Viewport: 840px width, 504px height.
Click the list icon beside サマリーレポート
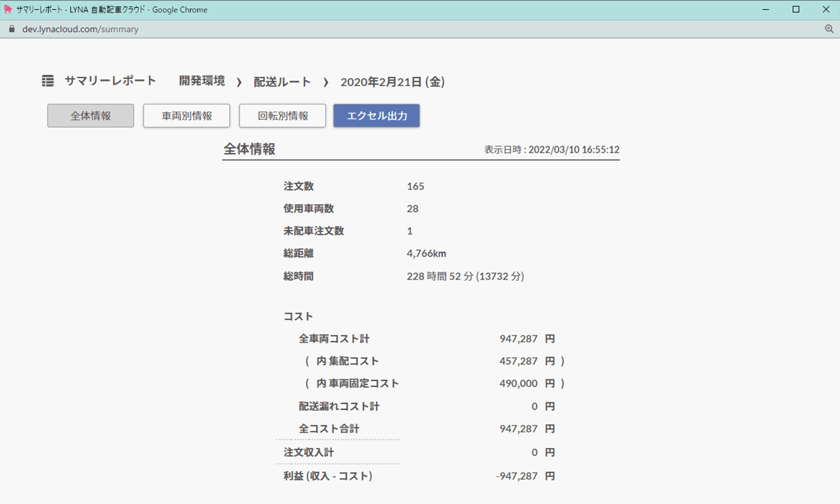pos(48,81)
